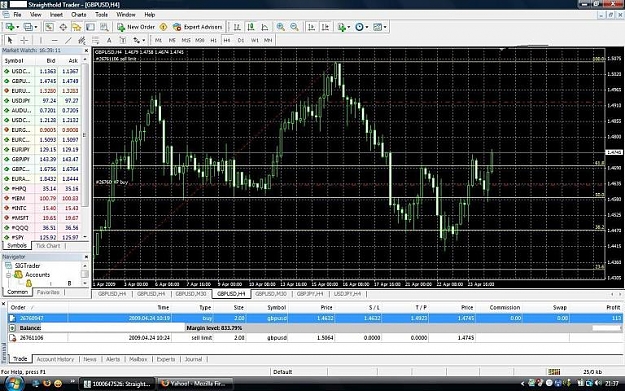Select the Horizontal Line drawing tool
Screen dimensions: 625x391
click(x=54, y=40)
